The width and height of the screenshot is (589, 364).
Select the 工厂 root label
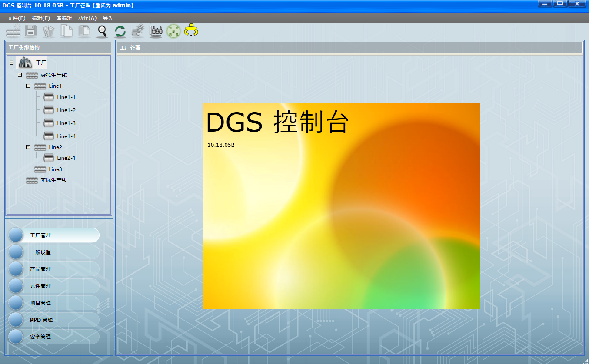(41, 63)
